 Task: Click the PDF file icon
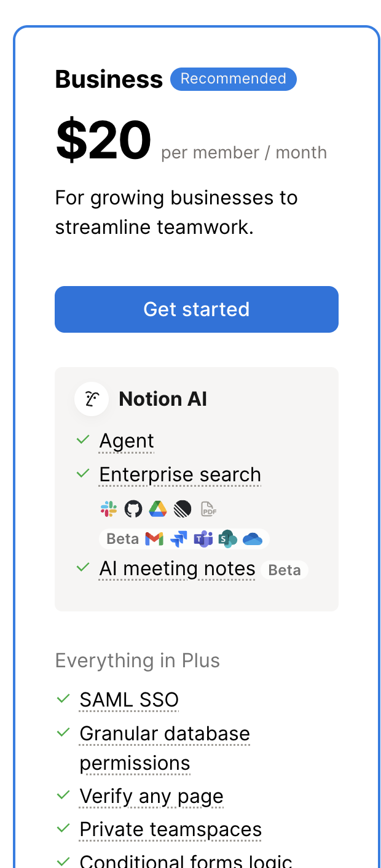pyautogui.click(x=209, y=509)
